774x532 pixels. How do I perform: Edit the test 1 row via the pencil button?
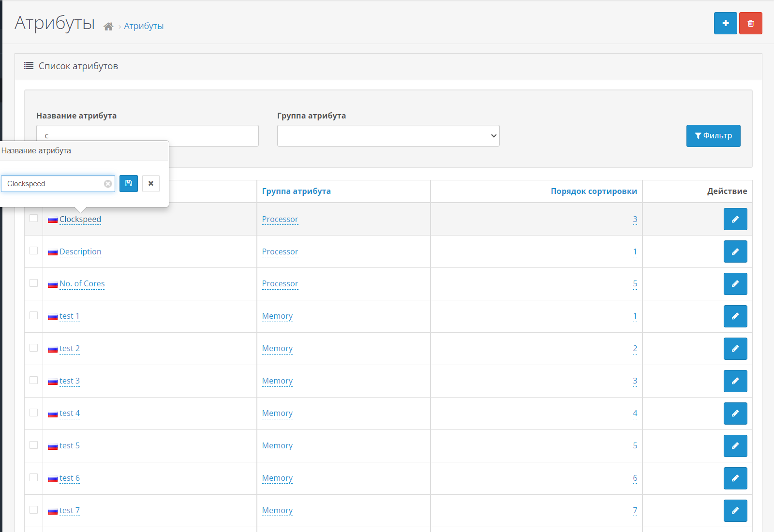[x=735, y=316]
